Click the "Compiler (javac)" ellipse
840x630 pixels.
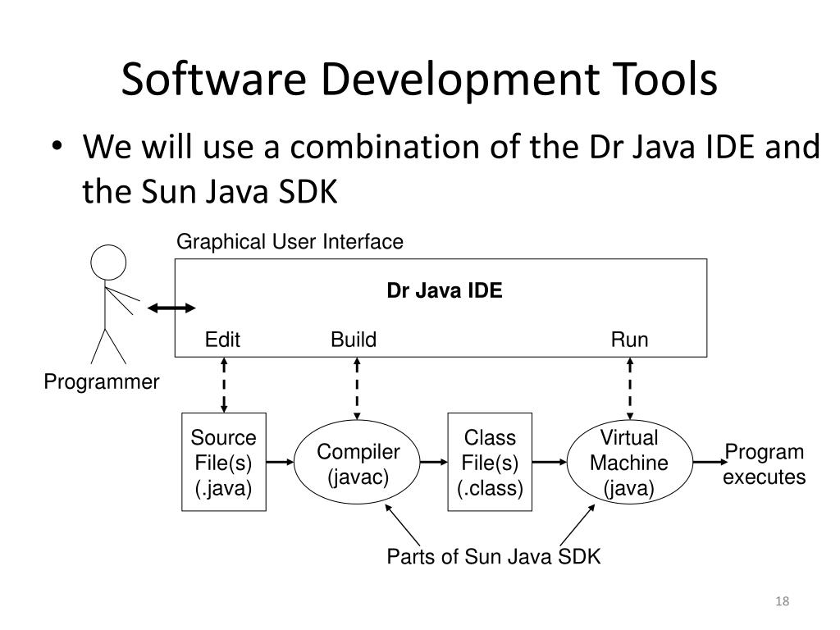pos(358,462)
